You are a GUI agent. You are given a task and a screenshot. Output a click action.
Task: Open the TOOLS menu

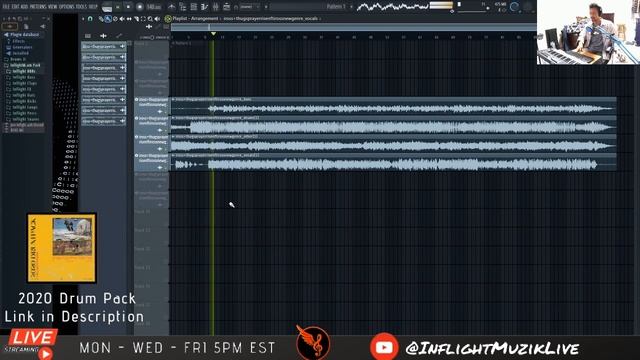81,7
